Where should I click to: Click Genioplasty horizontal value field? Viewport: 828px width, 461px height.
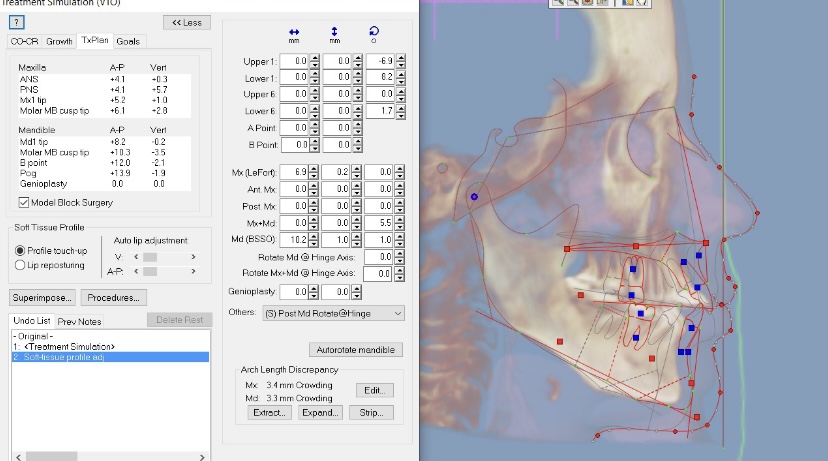point(294,291)
